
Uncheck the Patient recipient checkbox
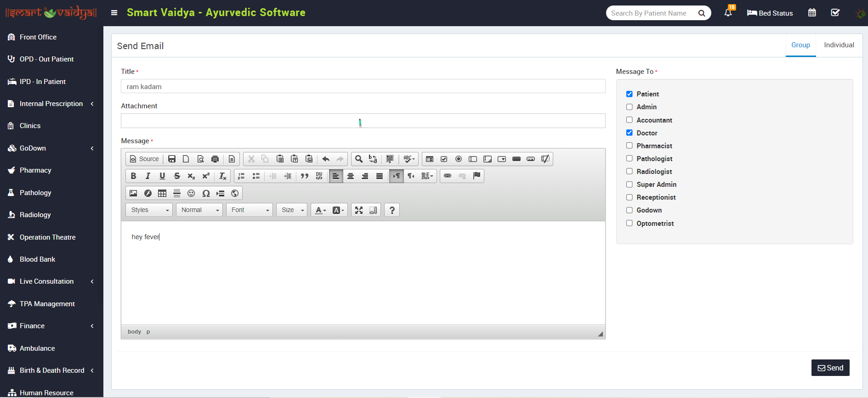point(630,94)
